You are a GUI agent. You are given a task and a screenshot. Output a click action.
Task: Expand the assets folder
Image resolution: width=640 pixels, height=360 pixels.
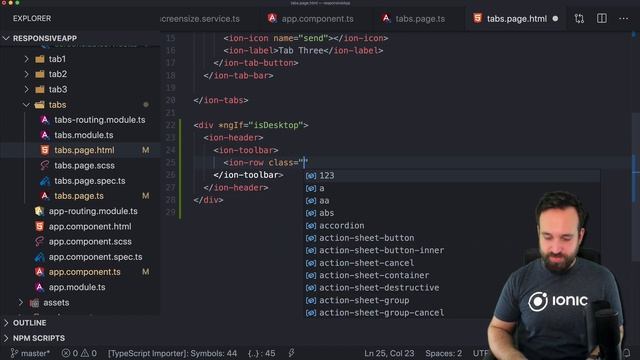[21, 302]
